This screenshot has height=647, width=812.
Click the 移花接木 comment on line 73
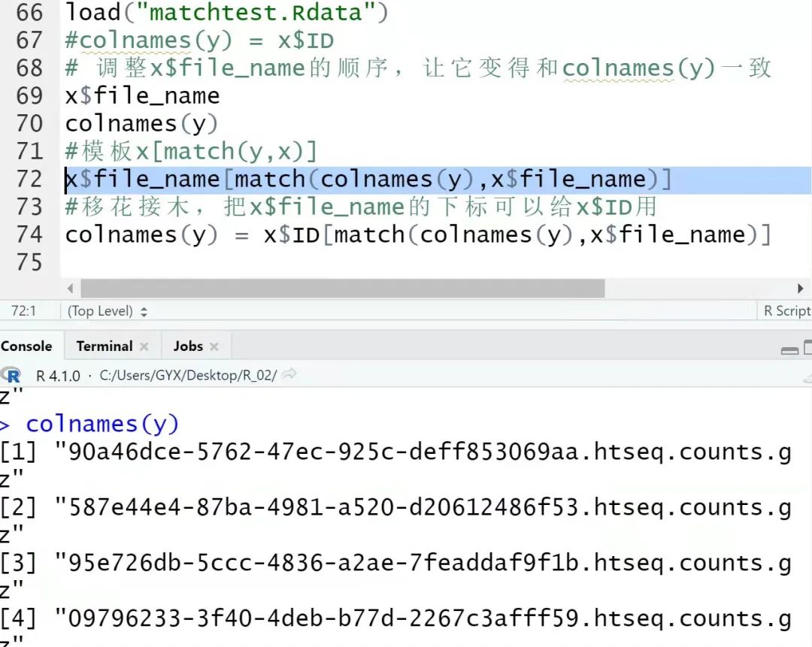(x=360, y=207)
